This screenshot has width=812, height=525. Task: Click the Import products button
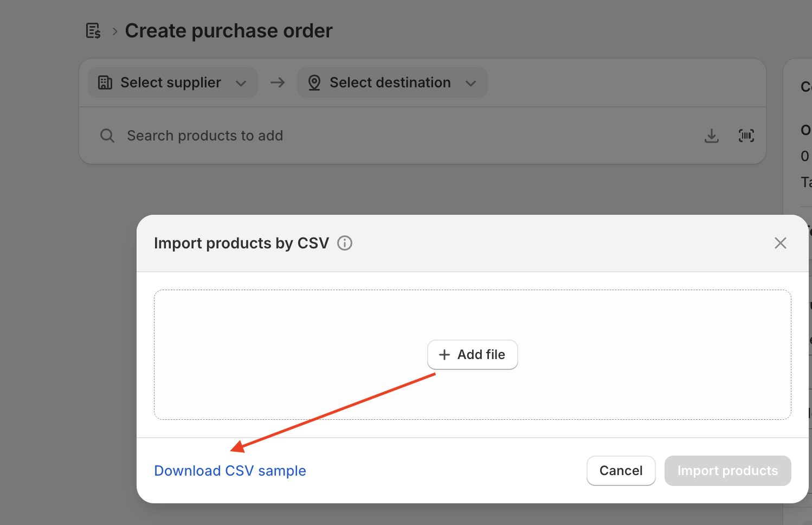tap(728, 471)
